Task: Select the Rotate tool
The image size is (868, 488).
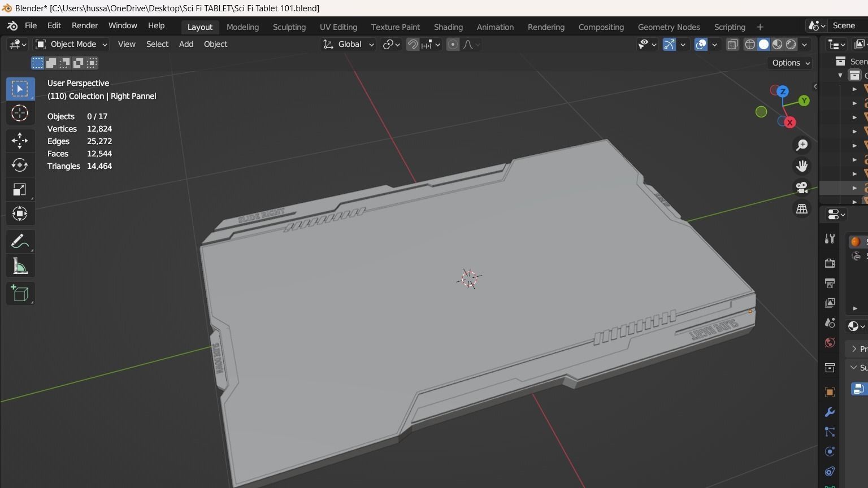Action: tap(20, 165)
